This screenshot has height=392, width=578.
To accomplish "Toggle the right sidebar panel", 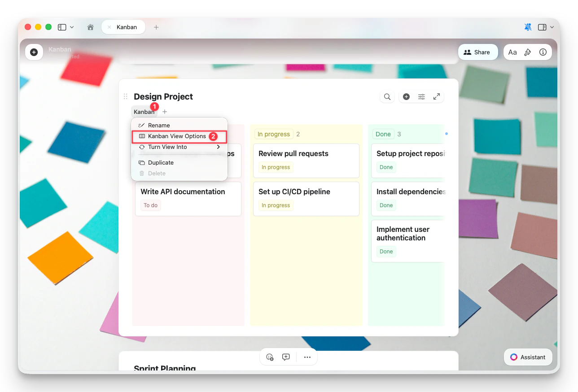I will pos(543,27).
